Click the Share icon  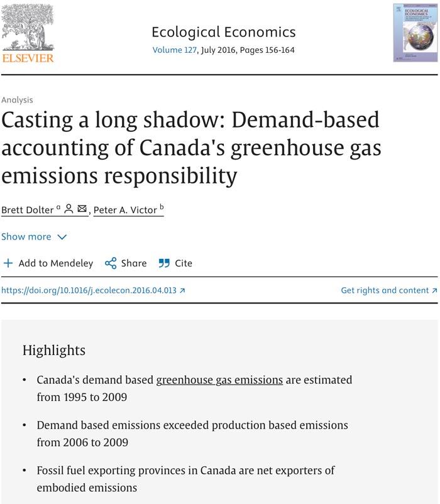[111, 263]
